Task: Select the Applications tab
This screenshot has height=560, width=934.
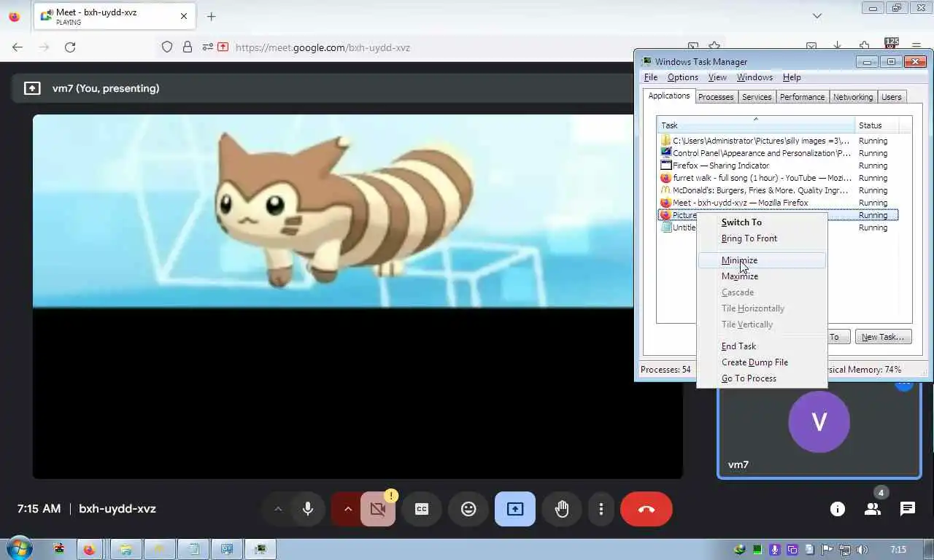Action: [x=669, y=96]
